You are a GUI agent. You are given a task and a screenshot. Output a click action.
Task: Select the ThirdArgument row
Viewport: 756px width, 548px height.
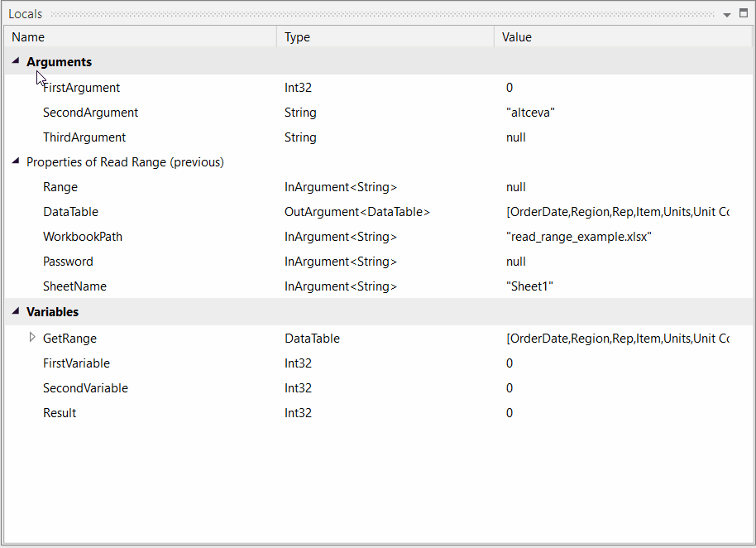(379, 137)
